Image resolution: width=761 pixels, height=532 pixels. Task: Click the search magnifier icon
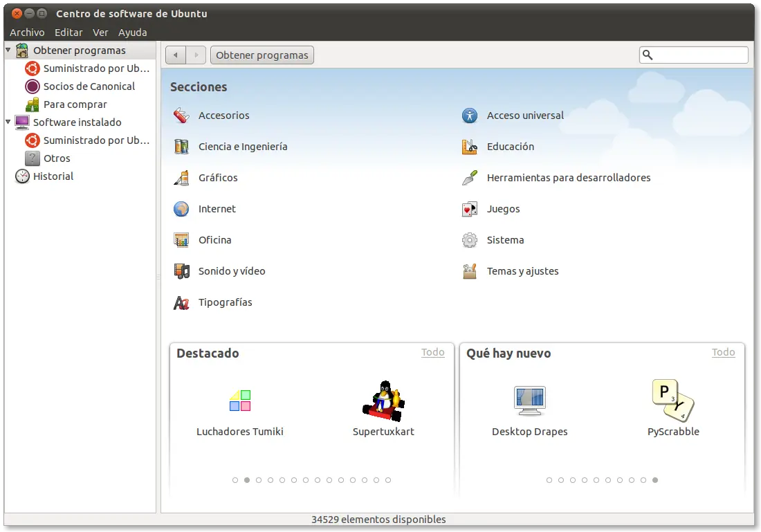coord(648,55)
